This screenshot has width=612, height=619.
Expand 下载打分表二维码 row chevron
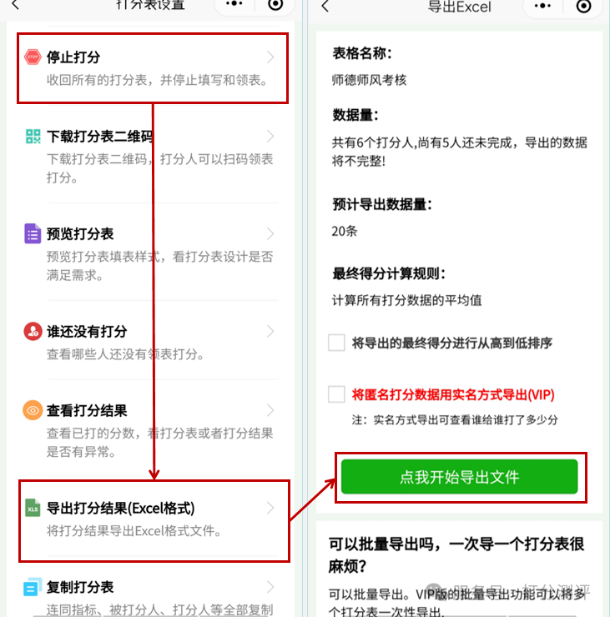[x=270, y=136]
